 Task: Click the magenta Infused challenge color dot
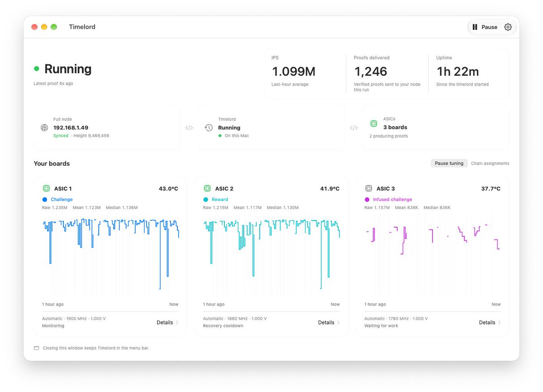367,200
